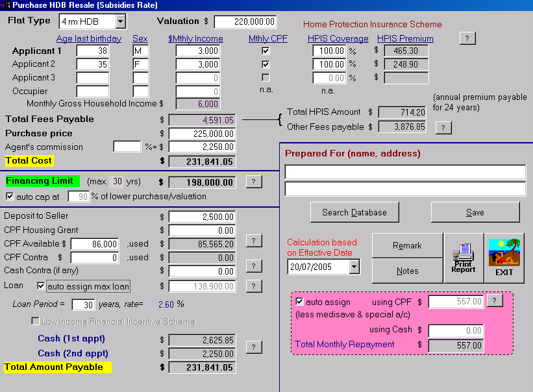Click the Purchase price field
The height and width of the screenshot is (392, 533).
pos(202,134)
